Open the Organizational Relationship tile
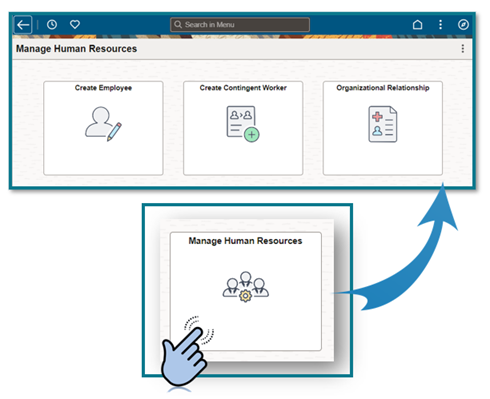 pos(383,128)
